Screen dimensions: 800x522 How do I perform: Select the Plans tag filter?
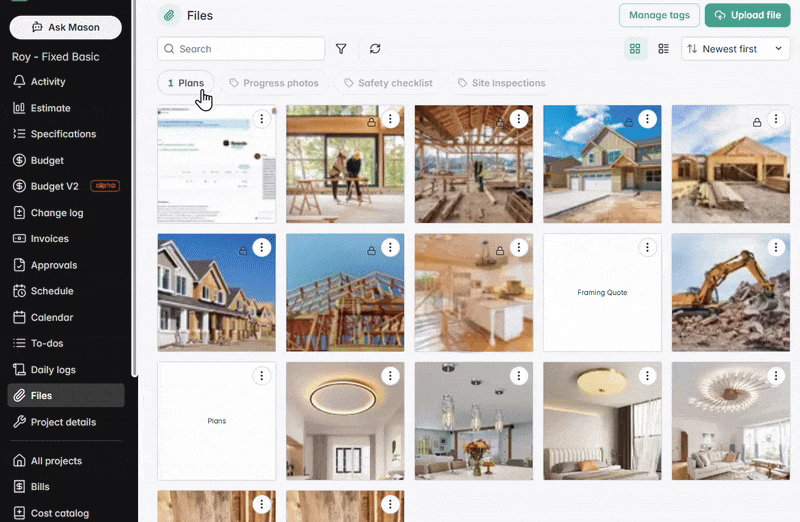click(x=186, y=83)
